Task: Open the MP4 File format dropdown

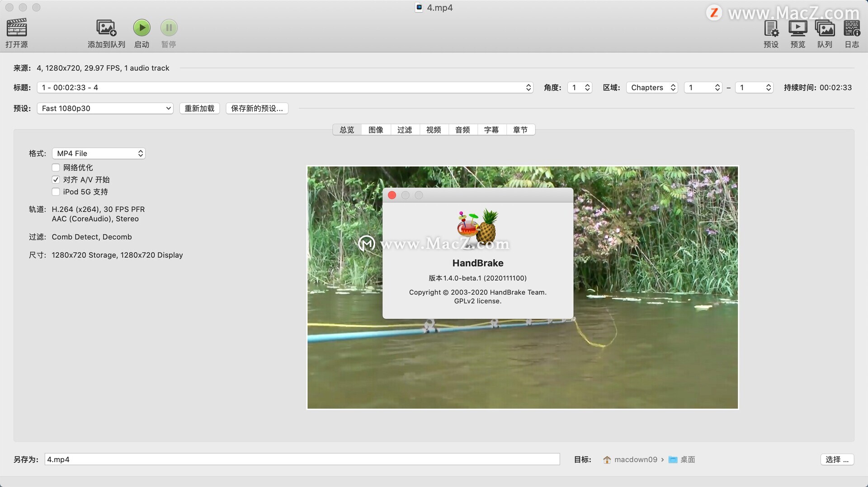Action: pyautogui.click(x=99, y=153)
